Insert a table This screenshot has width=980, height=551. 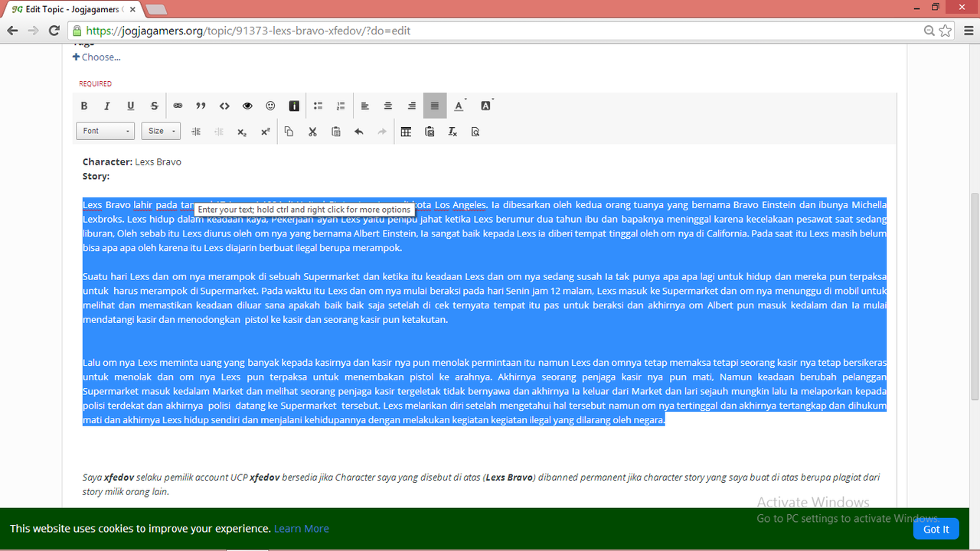(406, 132)
